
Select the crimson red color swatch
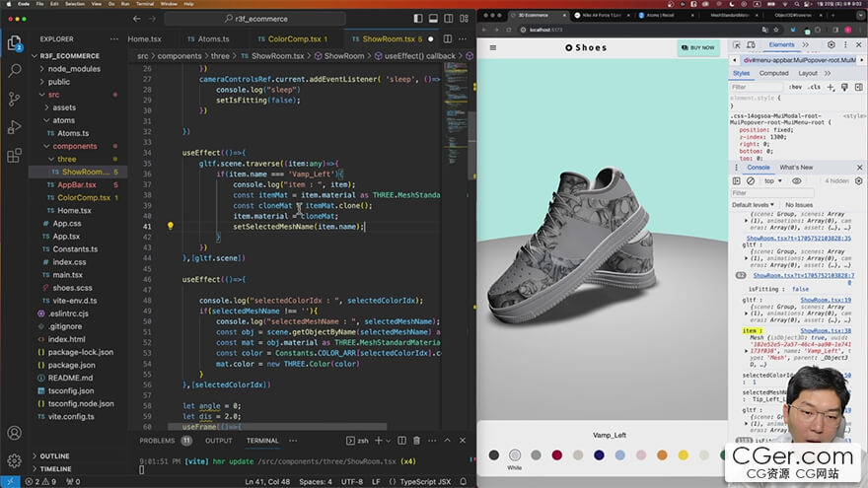(557, 454)
